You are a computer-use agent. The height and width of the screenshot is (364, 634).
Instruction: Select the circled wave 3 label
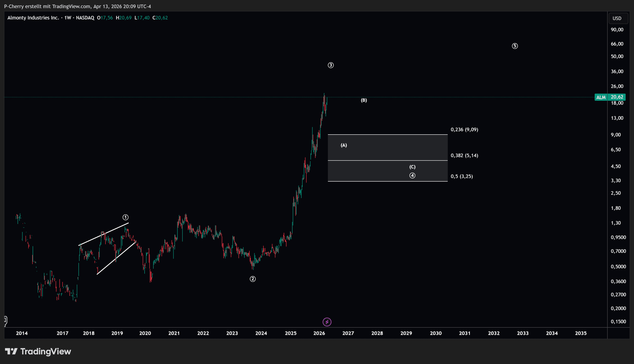coord(331,65)
